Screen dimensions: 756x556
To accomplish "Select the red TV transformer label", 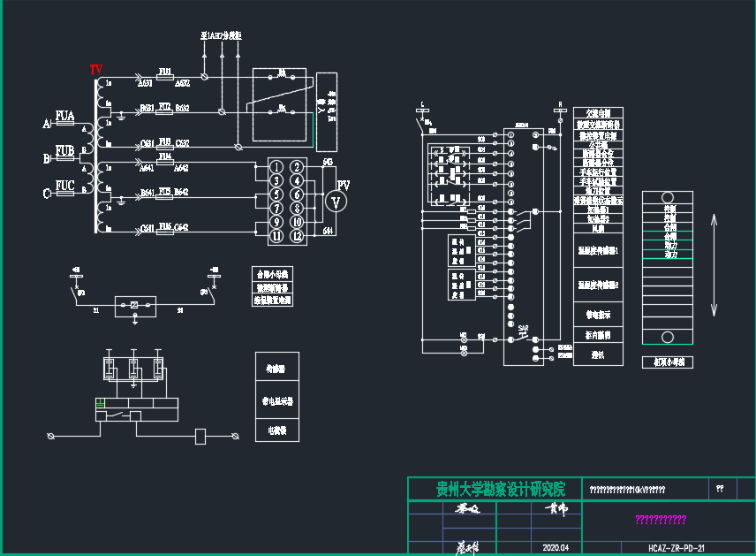I will [96, 70].
